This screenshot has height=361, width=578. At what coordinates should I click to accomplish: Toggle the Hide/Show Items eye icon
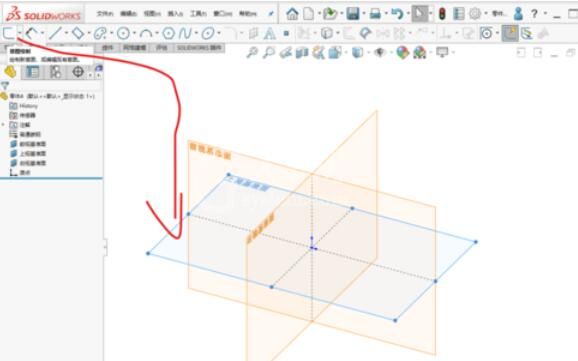tap(380, 53)
